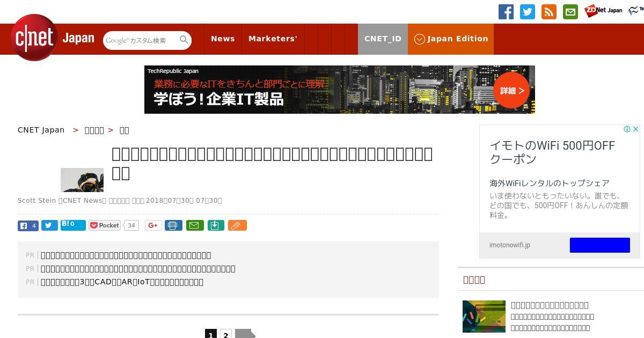
Task: Save article to Pocket
Action: (x=105, y=225)
